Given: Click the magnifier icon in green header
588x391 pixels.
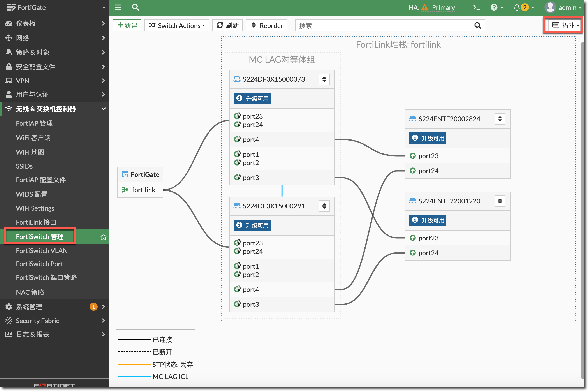Looking at the screenshot, I should (x=135, y=7).
